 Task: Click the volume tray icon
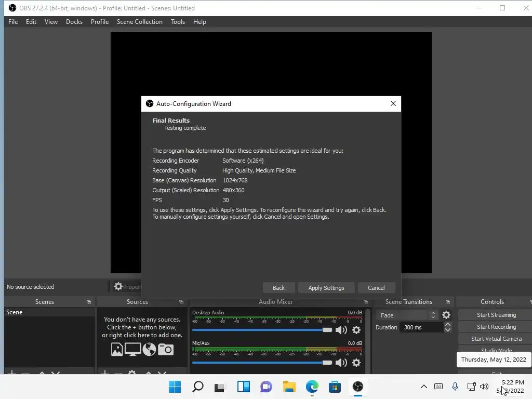pyautogui.click(x=484, y=387)
